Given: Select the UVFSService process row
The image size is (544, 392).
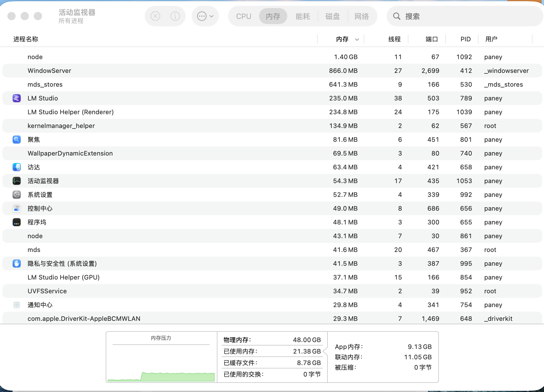Looking at the screenshot, I should coord(272,291).
